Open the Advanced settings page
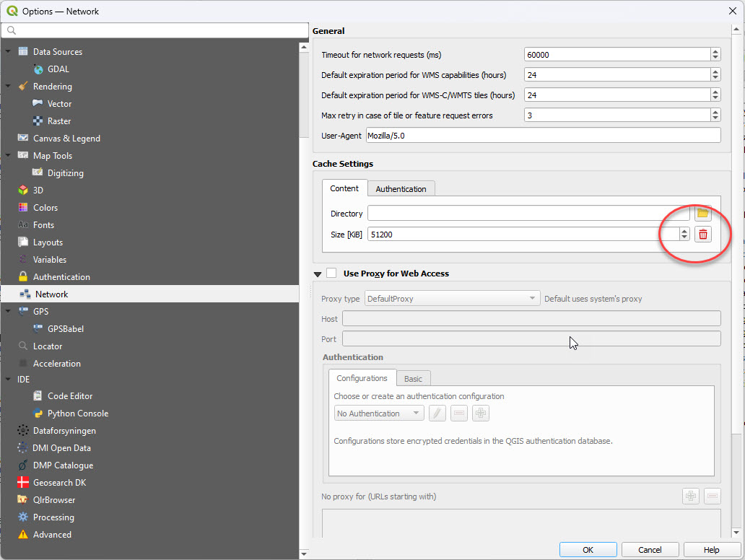The width and height of the screenshot is (745, 560). tap(52, 535)
